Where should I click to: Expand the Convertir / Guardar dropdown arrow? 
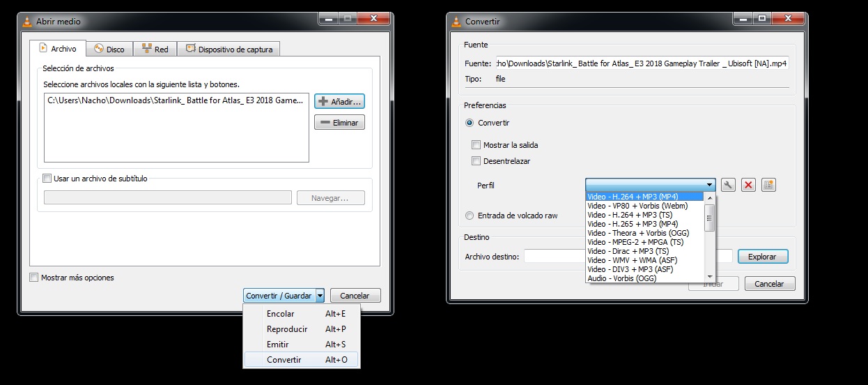320,296
